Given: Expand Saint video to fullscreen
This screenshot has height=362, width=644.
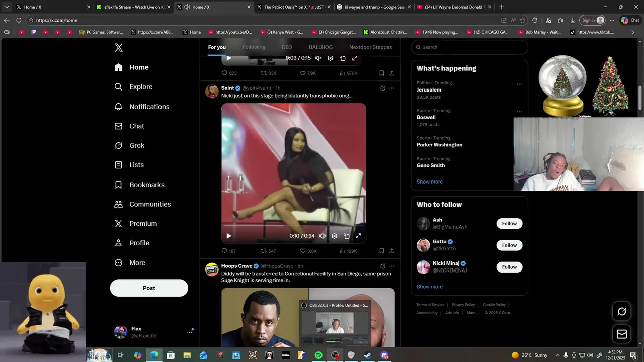Looking at the screenshot, I should 358,236.
